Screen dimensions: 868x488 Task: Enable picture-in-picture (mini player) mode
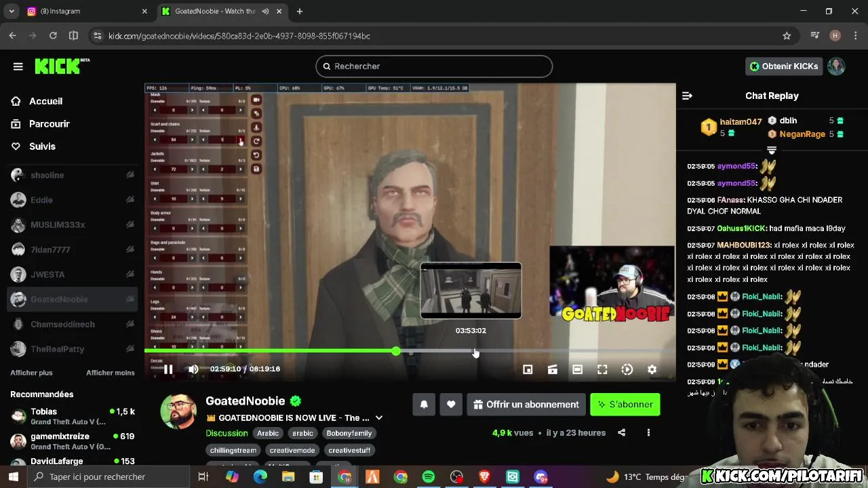[528, 369]
